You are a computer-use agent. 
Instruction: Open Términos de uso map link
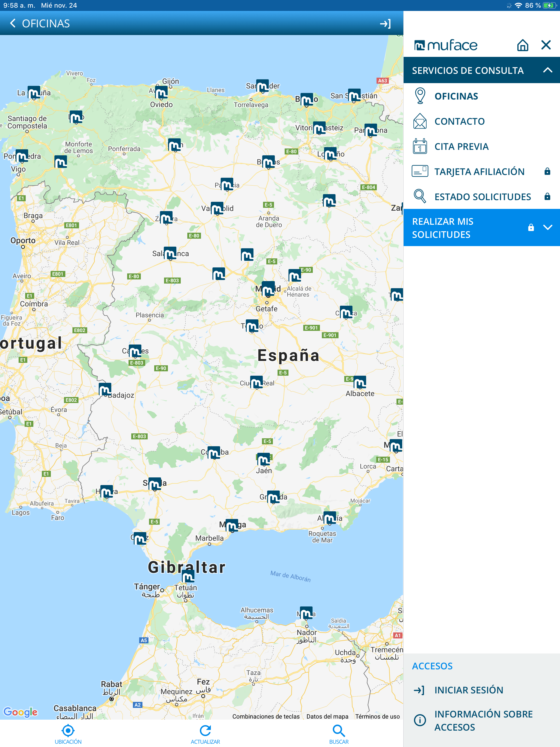pyautogui.click(x=377, y=717)
